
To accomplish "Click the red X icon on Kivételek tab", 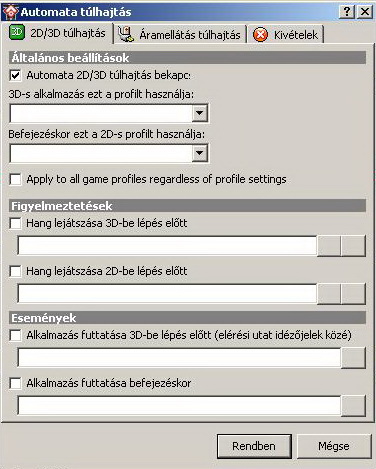I will click(260, 35).
